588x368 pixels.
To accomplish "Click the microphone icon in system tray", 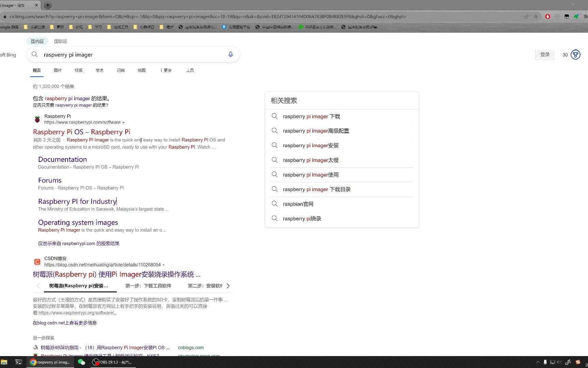I will coord(545,362).
